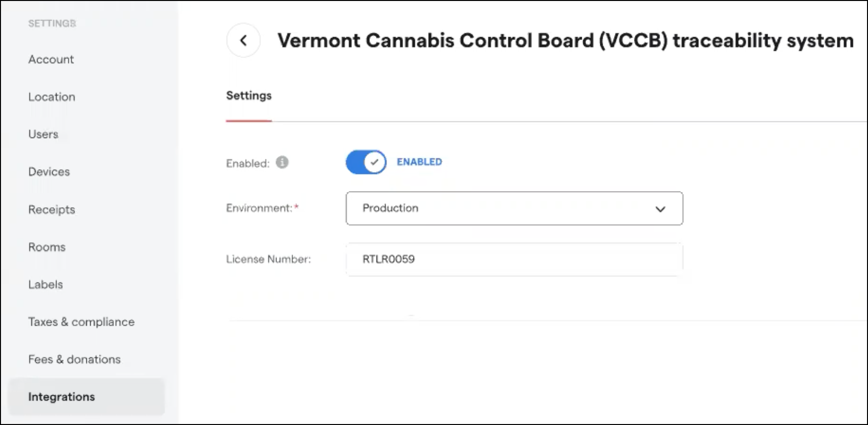Select Production in the Environment combo box
Screen dimensions: 868x425
pyautogui.click(x=514, y=209)
